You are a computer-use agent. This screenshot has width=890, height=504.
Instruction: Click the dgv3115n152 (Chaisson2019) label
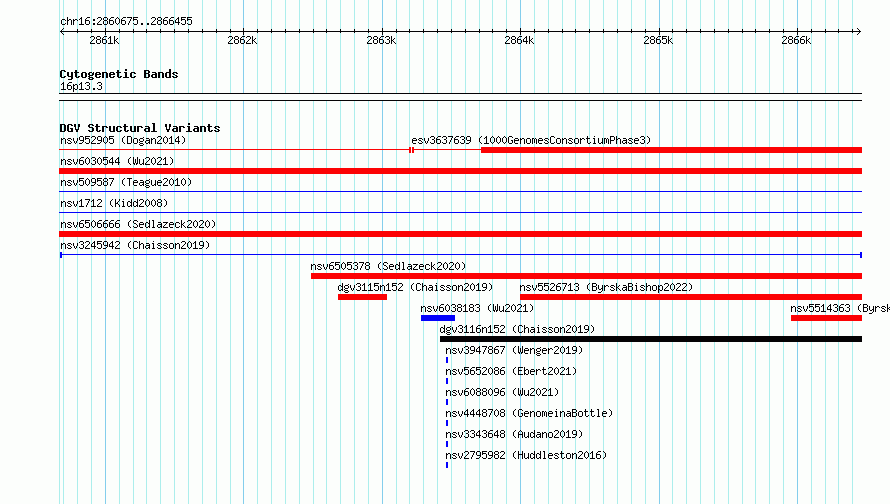tap(415, 287)
